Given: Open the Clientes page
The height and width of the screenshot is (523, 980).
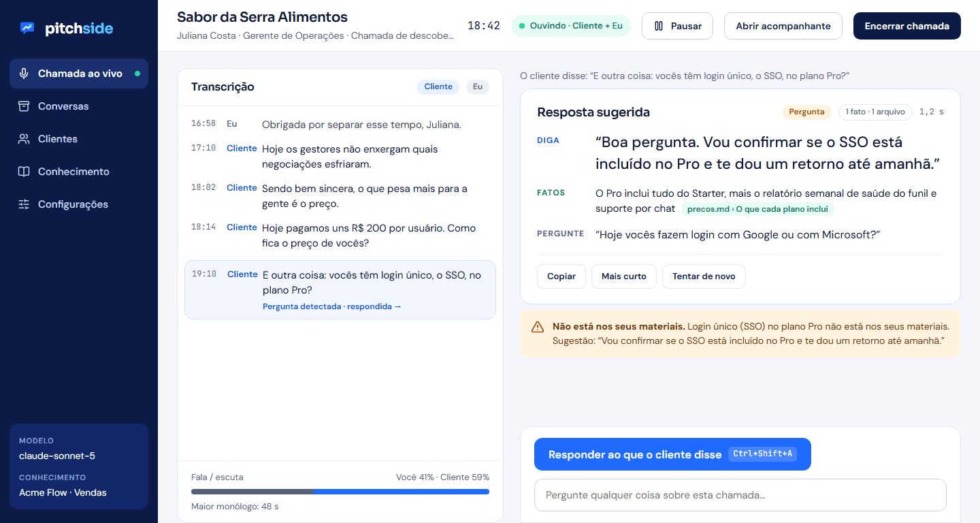Looking at the screenshot, I should coord(79,139).
